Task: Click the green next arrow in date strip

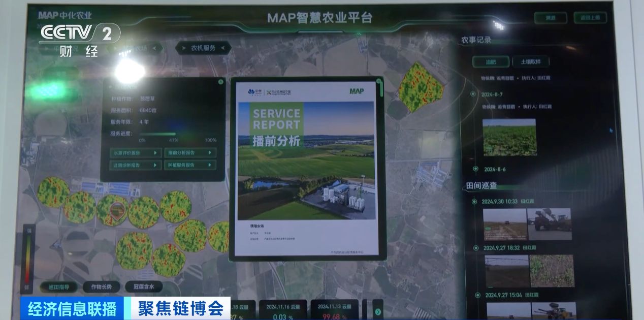Action: pos(378,311)
